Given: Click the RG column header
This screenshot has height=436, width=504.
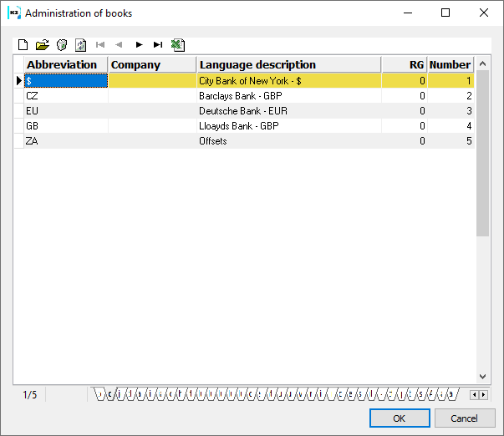Looking at the screenshot, I should [x=405, y=64].
